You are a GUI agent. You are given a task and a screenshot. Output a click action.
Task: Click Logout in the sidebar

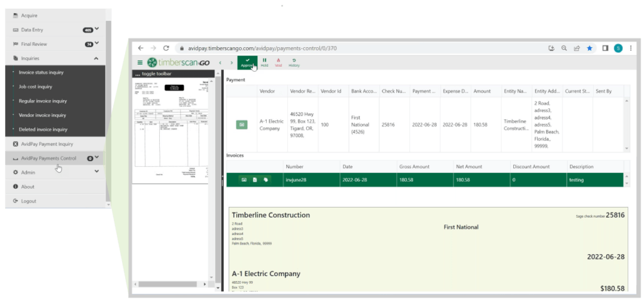coord(28,201)
